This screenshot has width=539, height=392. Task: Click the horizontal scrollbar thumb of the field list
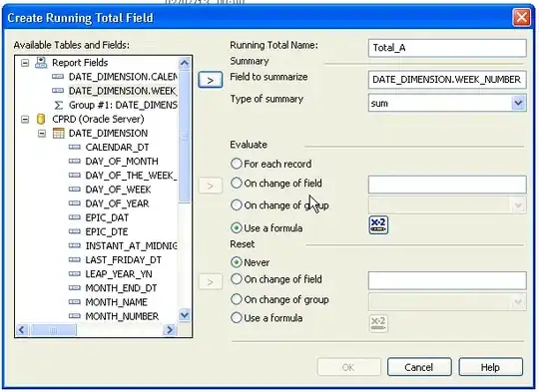53,330
